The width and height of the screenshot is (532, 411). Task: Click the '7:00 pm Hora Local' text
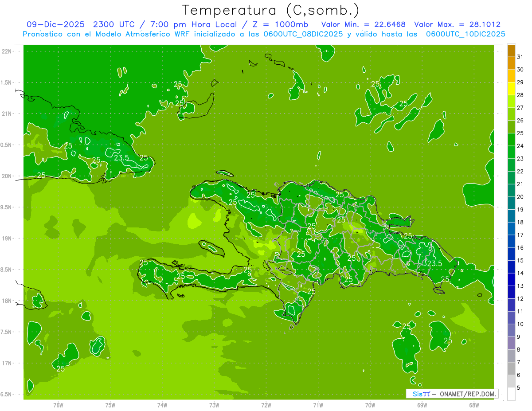tap(193, 24)
